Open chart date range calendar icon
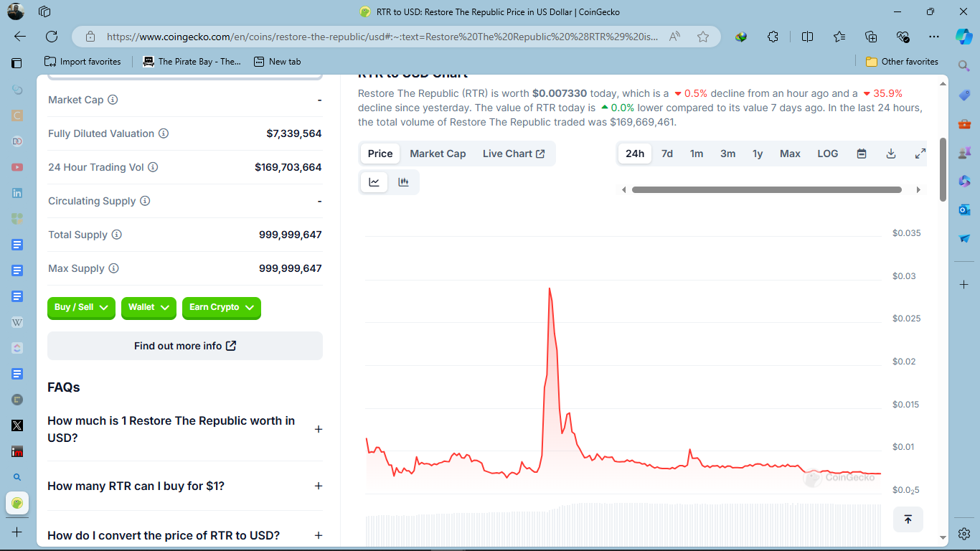Viewport: 980px width, 551px height. (862, 154)
